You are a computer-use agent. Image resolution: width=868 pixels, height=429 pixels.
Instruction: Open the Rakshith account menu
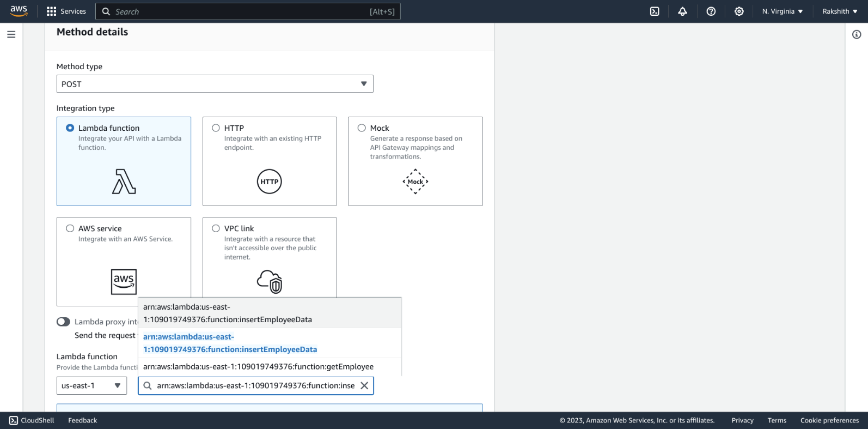click(839, 11)
